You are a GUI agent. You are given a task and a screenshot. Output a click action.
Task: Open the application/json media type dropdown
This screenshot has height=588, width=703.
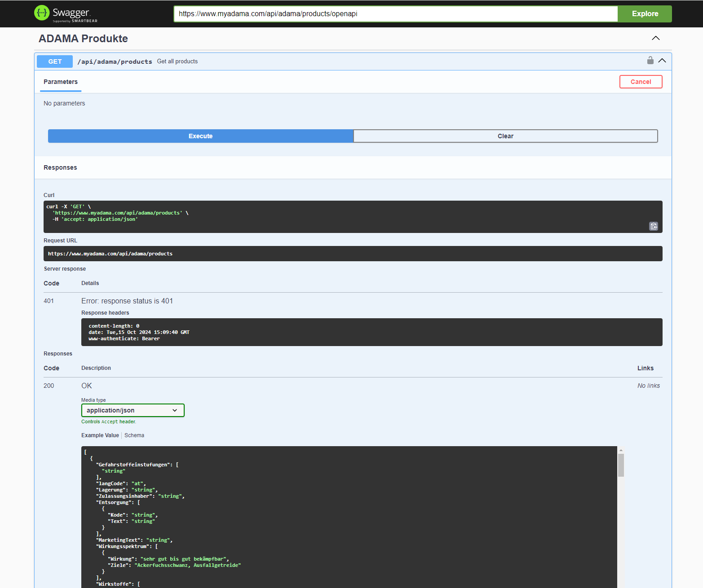coord(133,410)
